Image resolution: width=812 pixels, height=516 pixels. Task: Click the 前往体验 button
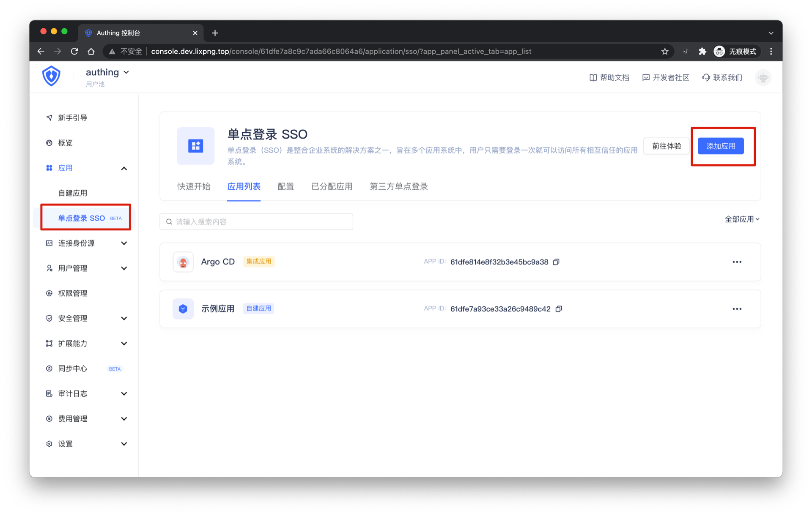[666, 146]
